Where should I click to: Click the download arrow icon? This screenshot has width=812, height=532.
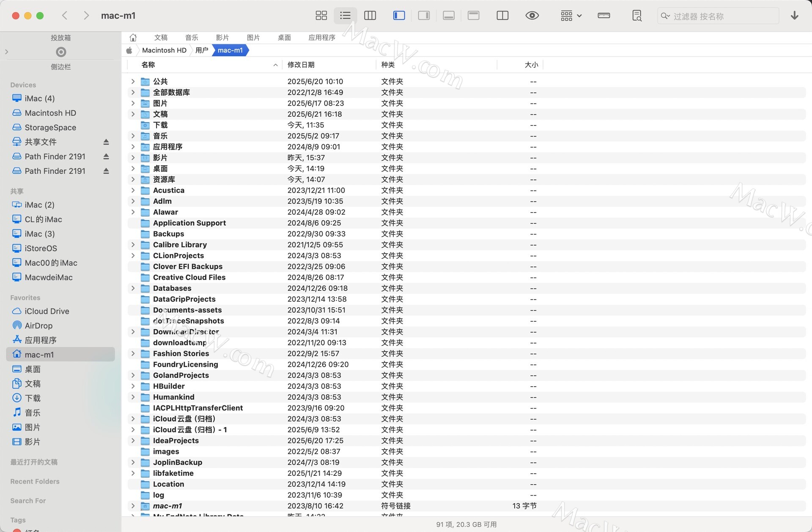click(795, 16)
